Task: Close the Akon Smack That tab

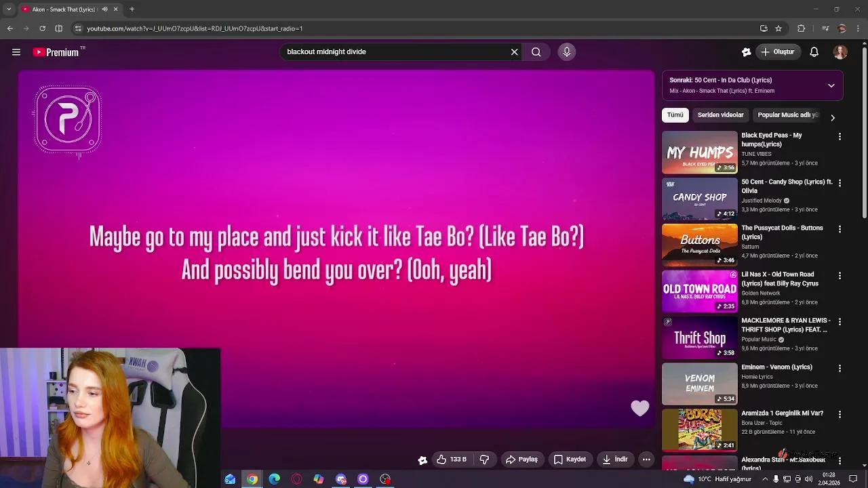Action: pyautogui.click(x=115, y=9)
